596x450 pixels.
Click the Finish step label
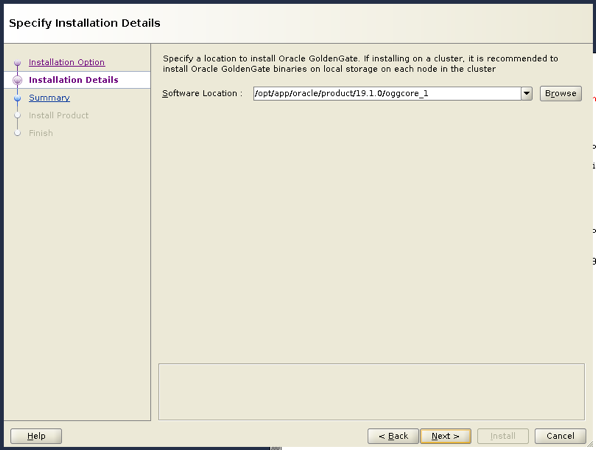41,133
